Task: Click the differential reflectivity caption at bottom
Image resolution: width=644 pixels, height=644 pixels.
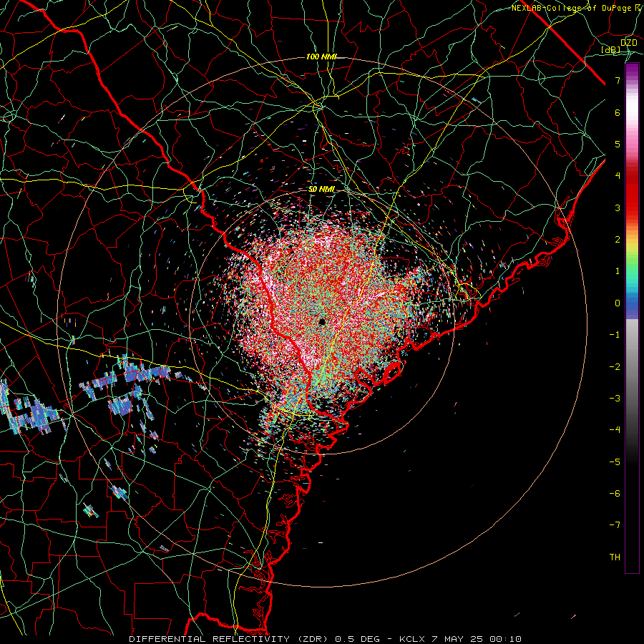Action: click(325, 639)
